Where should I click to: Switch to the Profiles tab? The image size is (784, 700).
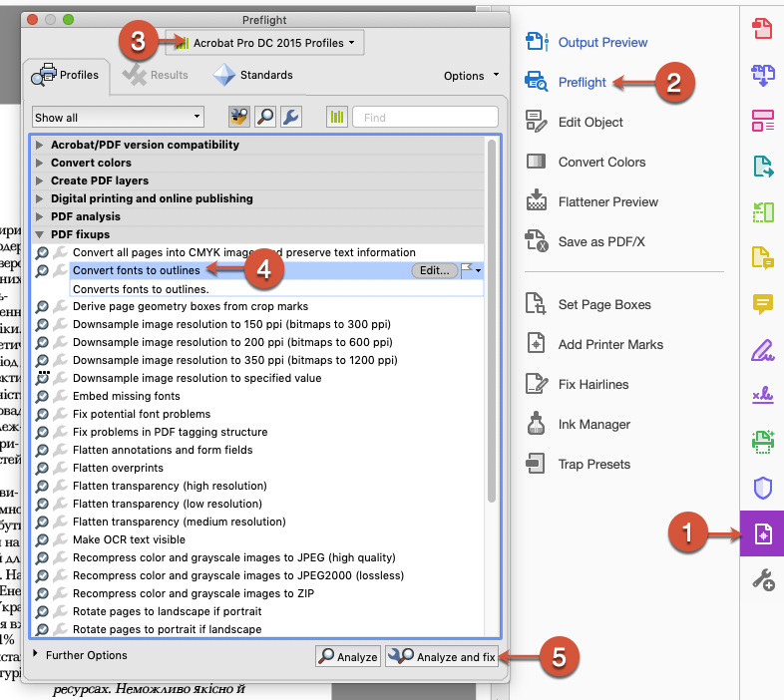click(66, 75)
